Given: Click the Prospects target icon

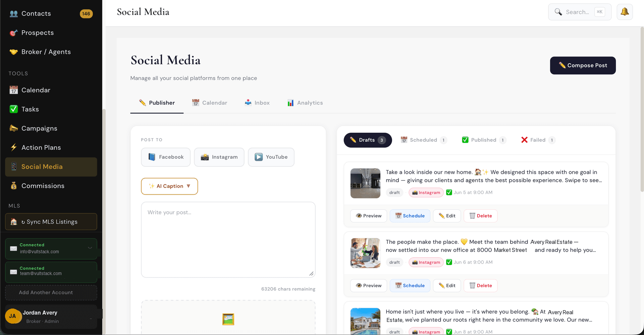Looking at the screenshot, I should pos(14,33).
